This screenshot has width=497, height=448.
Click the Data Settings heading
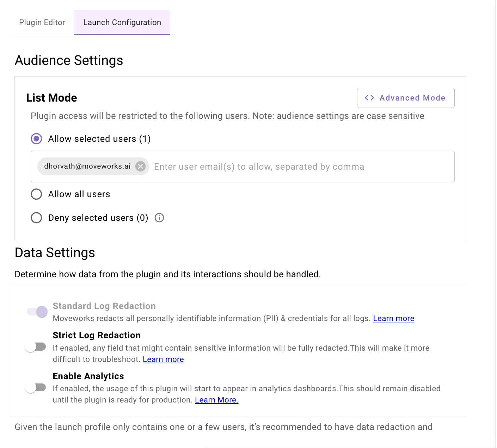click(55, 253)
